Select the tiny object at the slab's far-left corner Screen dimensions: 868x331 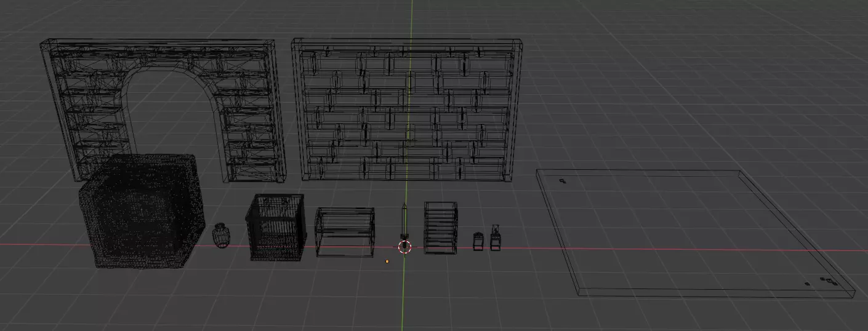(563, 181)
